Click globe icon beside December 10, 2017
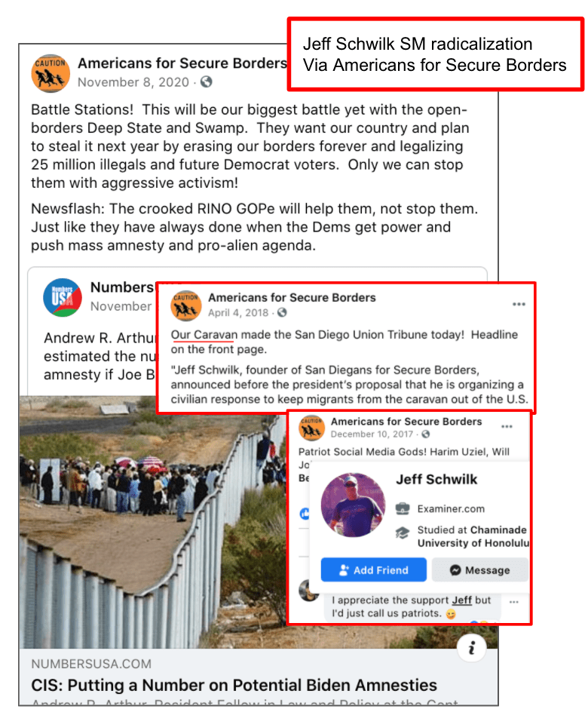This screenshot has height=709, width=588. [425, 434]
